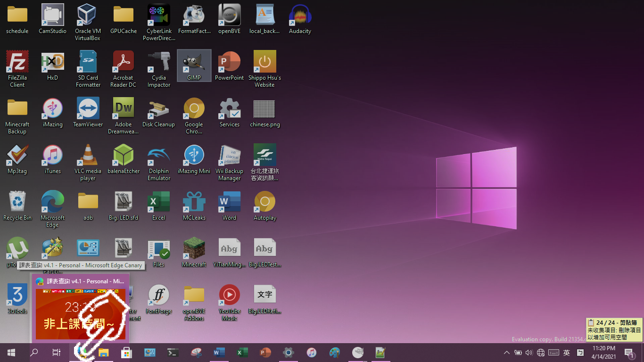
Task: Open the Start menu
Action: click(x=11, y=353)
